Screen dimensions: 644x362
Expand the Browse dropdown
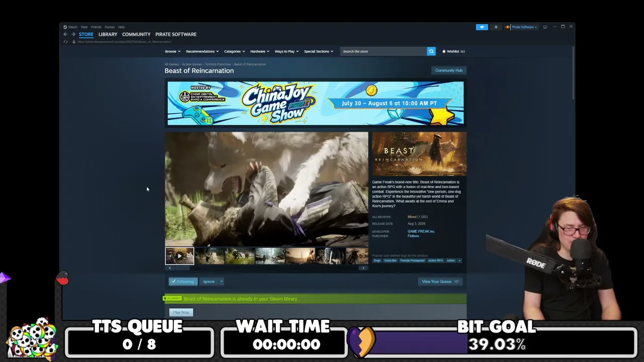[x=173, y=51]
